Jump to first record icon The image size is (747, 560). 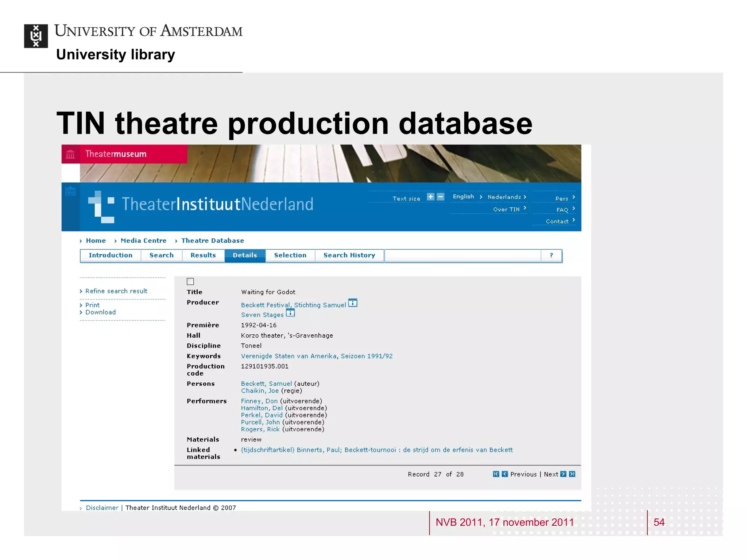[x=496, y=474]
